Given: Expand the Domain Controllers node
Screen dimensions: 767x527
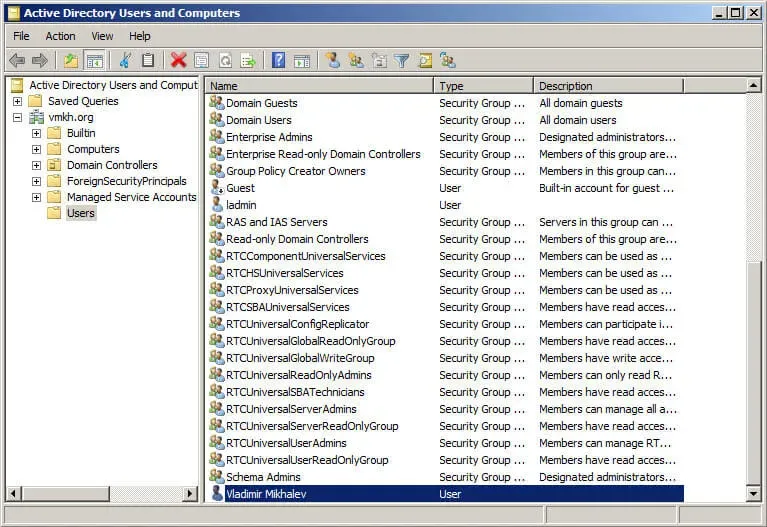Looking at the screenshot, I should coord(36,165).
